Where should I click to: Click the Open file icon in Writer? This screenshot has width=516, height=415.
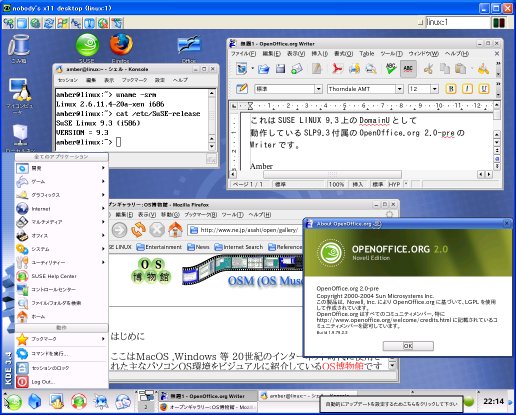pyautogui.click(x=264, y=69)
